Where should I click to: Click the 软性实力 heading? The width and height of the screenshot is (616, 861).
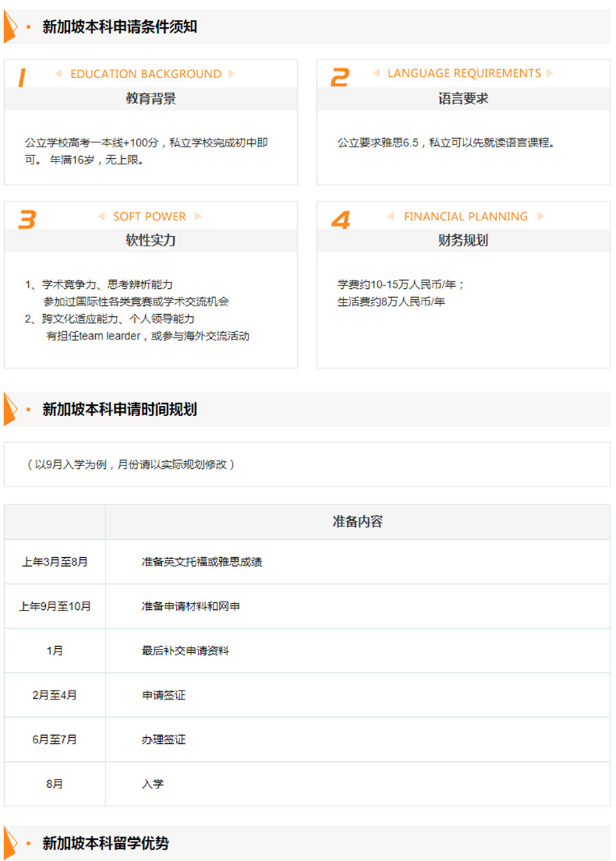click(151, 240)
